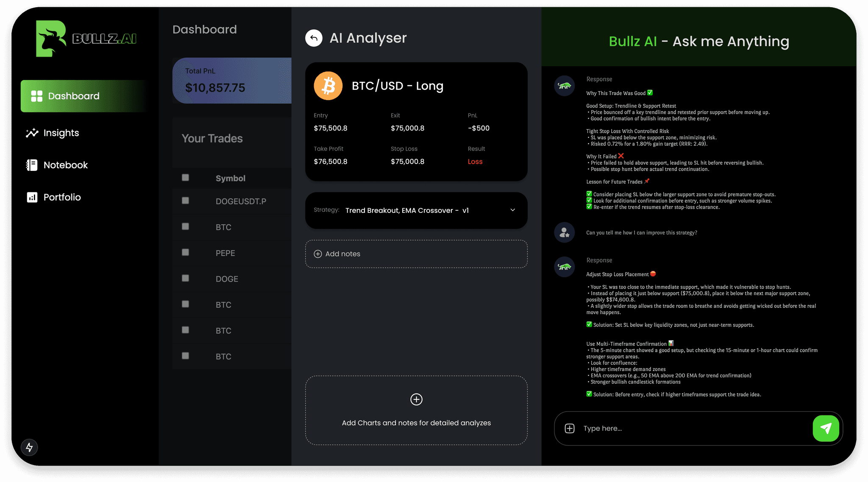Go back using the AI Analyser back arrow

[314, 38]
